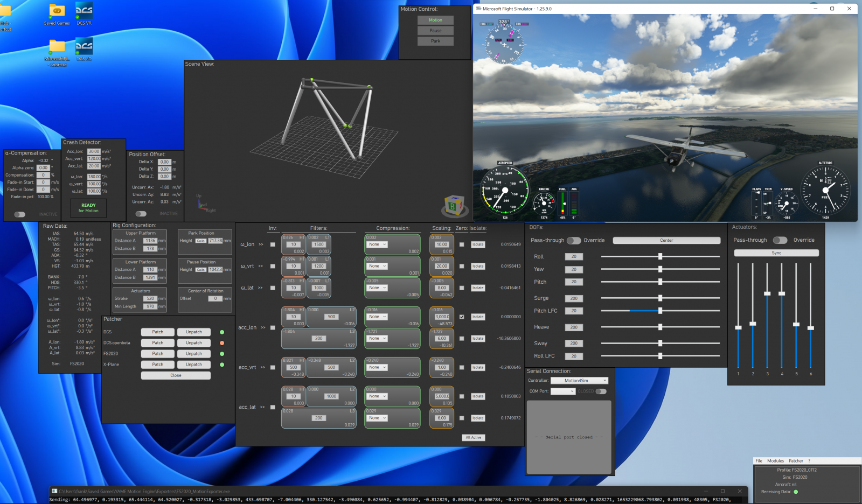Open the Saved Games desktop folder
Screen dimensions: 862x504
coord(57,11)
